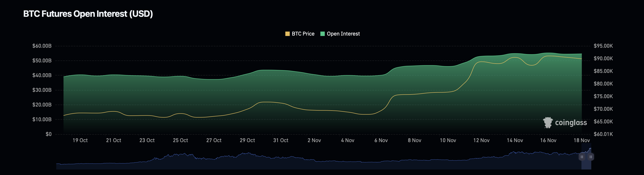
Task: Click the $95.00K right axis label
Action: click(603, 46)
